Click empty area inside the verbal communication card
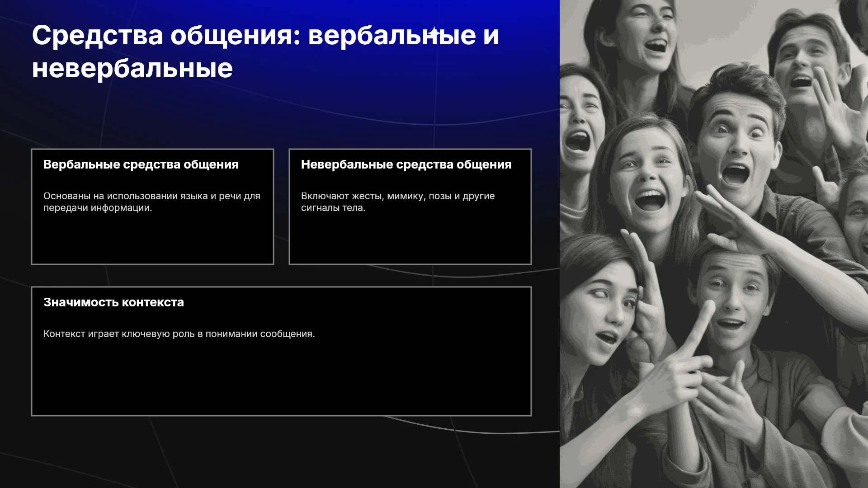 pos(152,239)
